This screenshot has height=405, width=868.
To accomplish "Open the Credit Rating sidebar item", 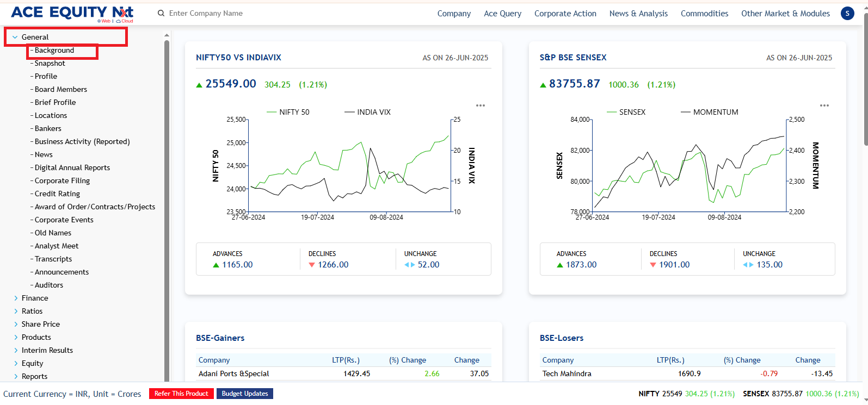I will coord(57,194).
